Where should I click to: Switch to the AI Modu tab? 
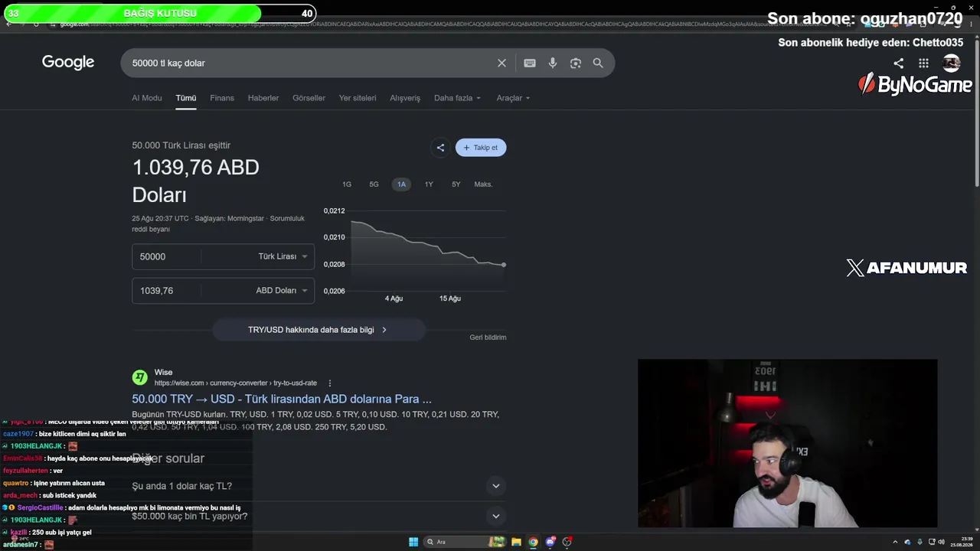(146, 98)
